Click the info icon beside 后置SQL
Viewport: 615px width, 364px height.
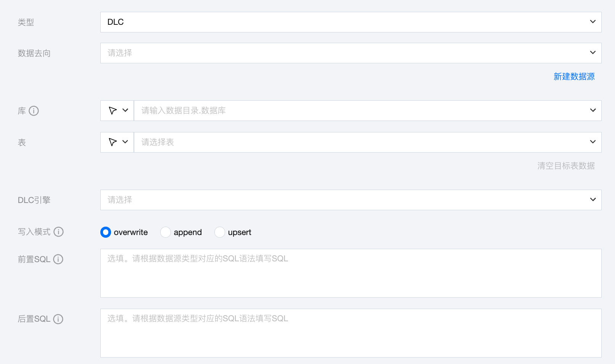pos(58,319)
